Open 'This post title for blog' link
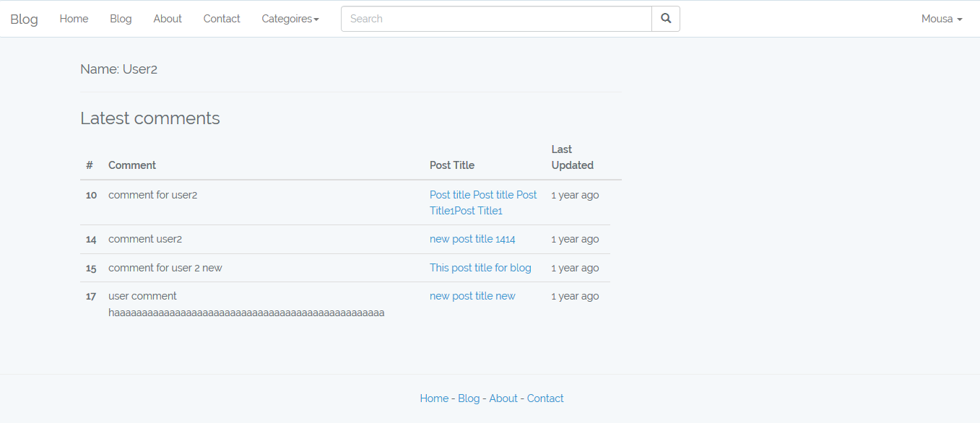 point(480,268)
